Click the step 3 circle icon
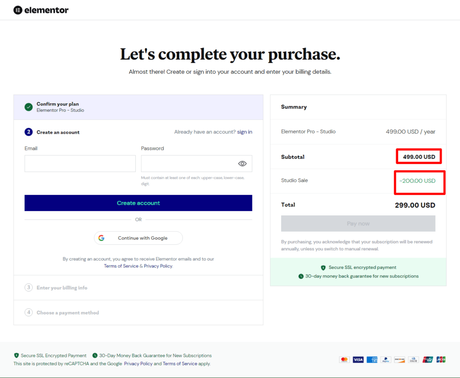 29,287
